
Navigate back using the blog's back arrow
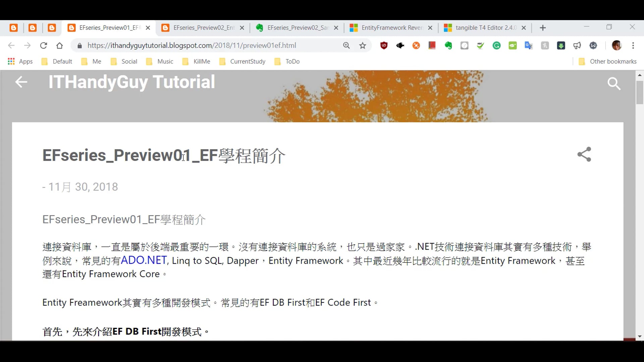coord(21,82)
